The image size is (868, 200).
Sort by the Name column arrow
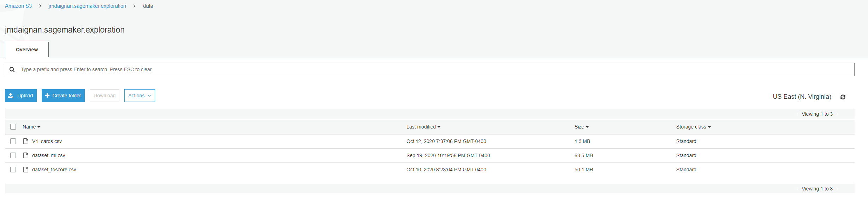[x=39, y=127]
